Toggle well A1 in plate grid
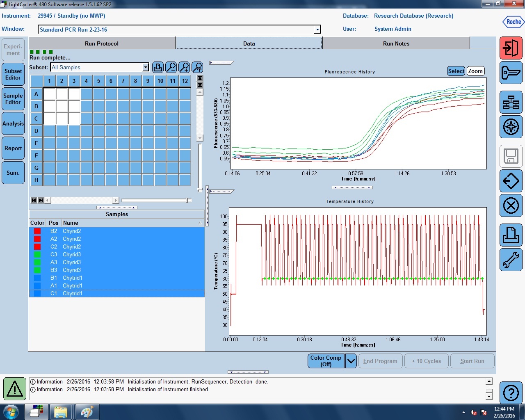 [50, 94]
